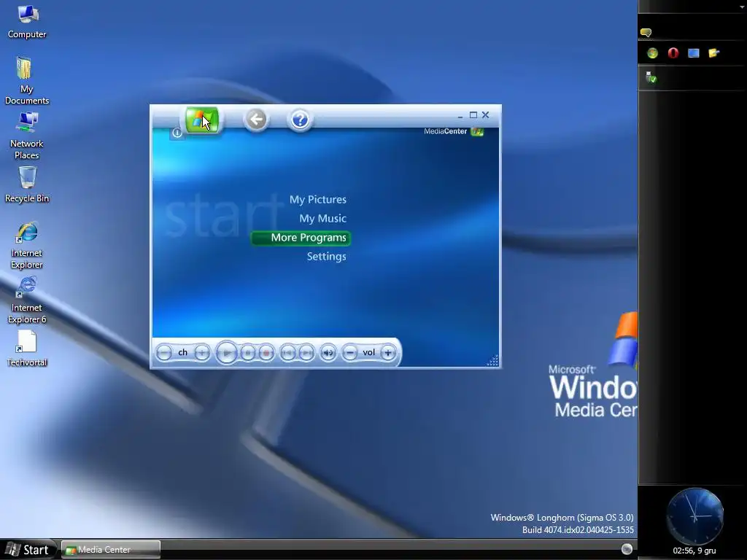Mute audio with the speaker button

click(328, 353)
